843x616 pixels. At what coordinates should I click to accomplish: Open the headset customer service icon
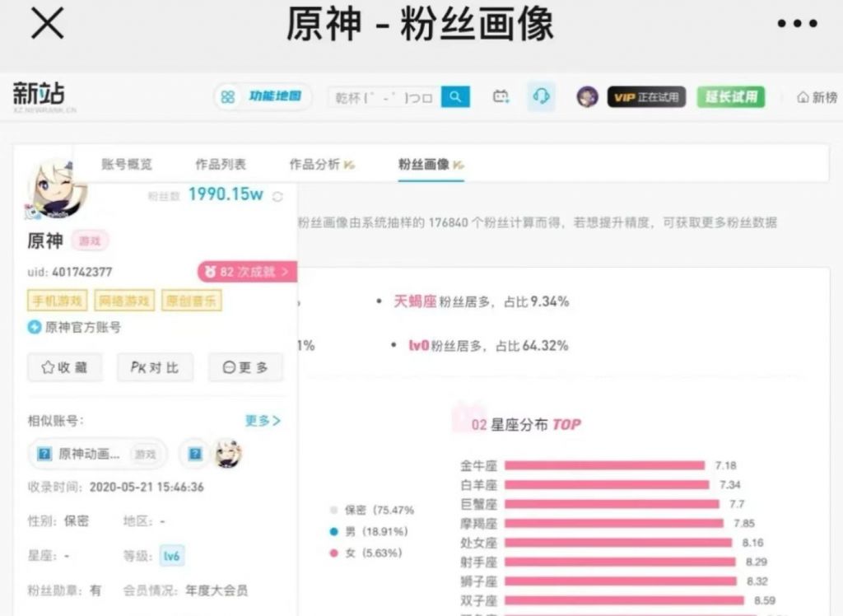click(539, 96)
